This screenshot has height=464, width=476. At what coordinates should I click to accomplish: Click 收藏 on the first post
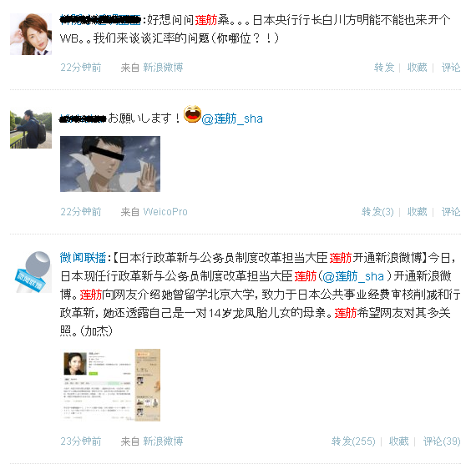417,68
